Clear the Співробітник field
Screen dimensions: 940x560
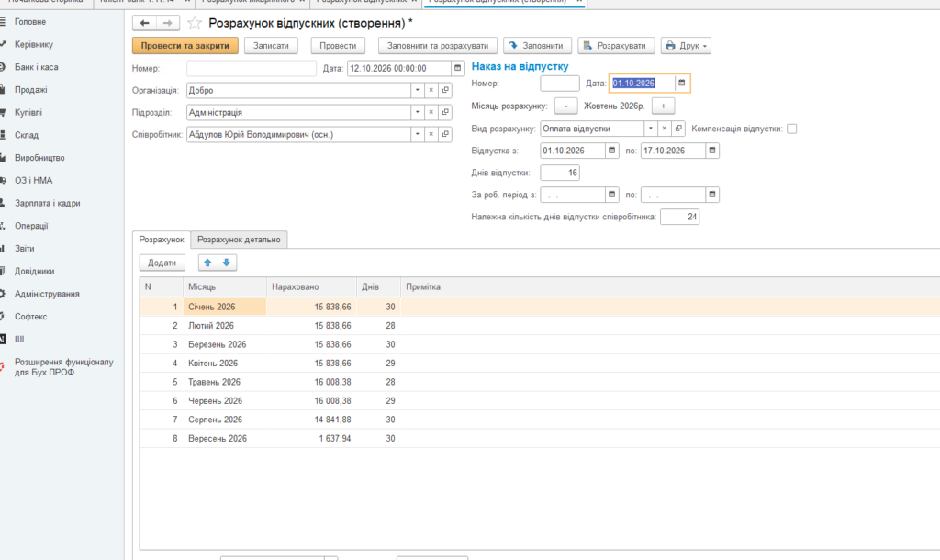tap(431, 134)
